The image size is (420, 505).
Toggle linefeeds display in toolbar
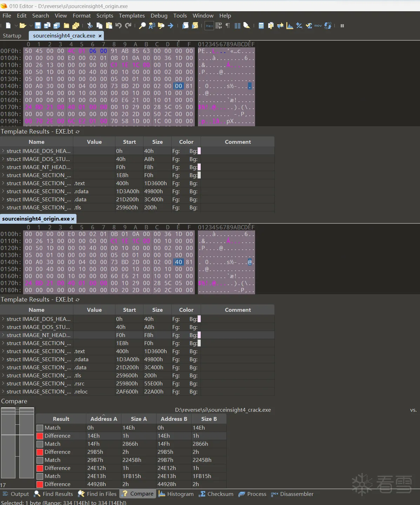[219, 26]
